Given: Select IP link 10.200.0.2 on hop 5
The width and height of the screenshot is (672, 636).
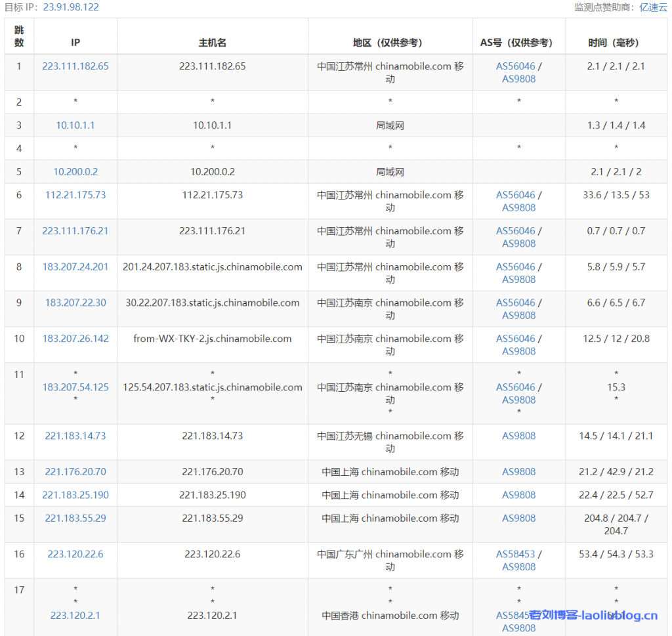Looking at the screenshot, I should [x=75, y=171].
